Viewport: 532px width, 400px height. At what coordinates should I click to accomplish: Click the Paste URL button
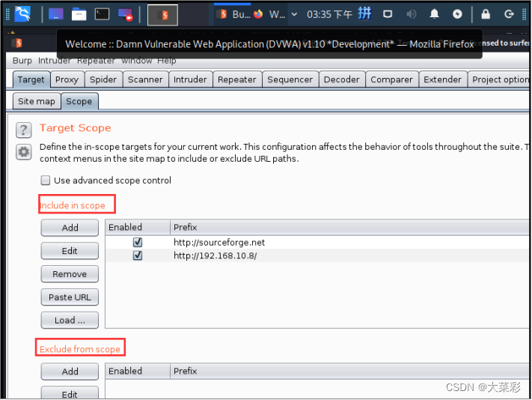pos(70,297)
